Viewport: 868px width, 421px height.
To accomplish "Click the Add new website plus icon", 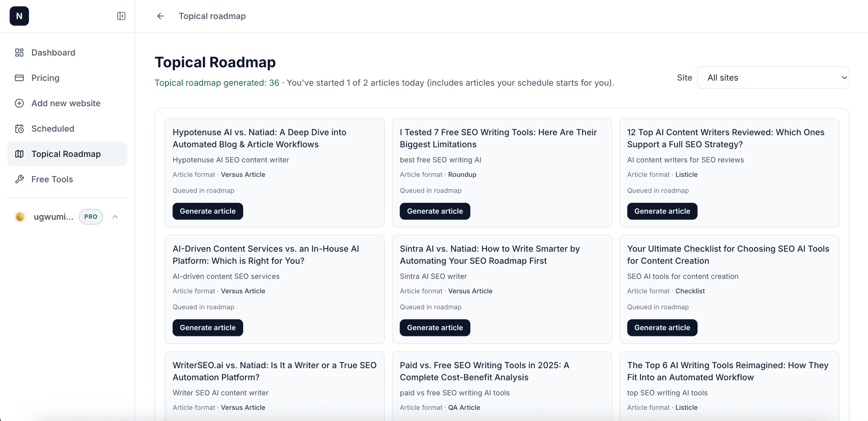I will point(19,103).
